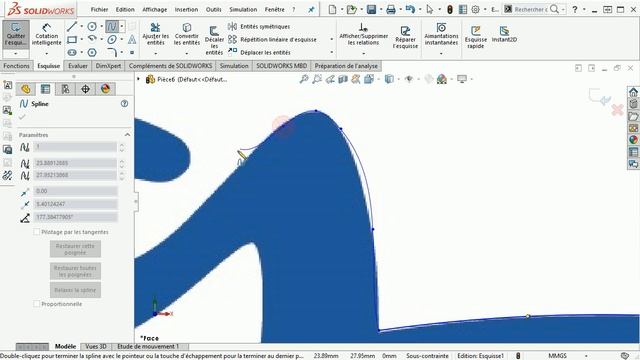
Task: Open the Line tool dropdown arrow
Action: click(81, 27)
